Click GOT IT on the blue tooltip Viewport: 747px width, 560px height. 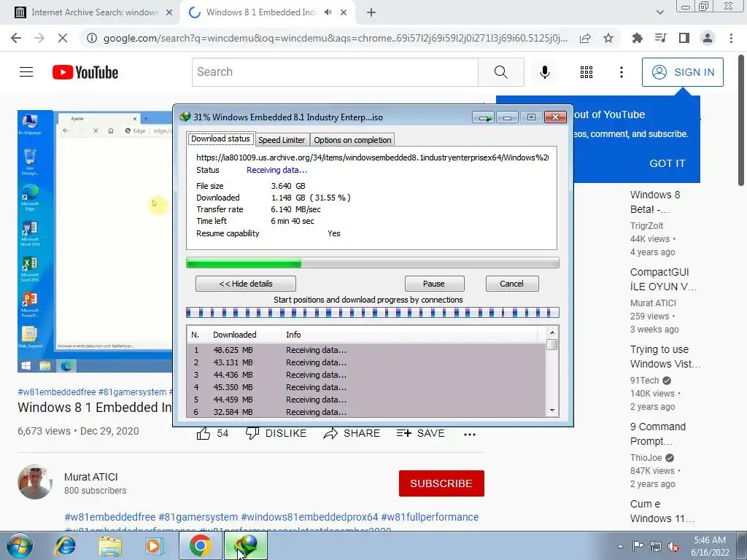(667, 163)
